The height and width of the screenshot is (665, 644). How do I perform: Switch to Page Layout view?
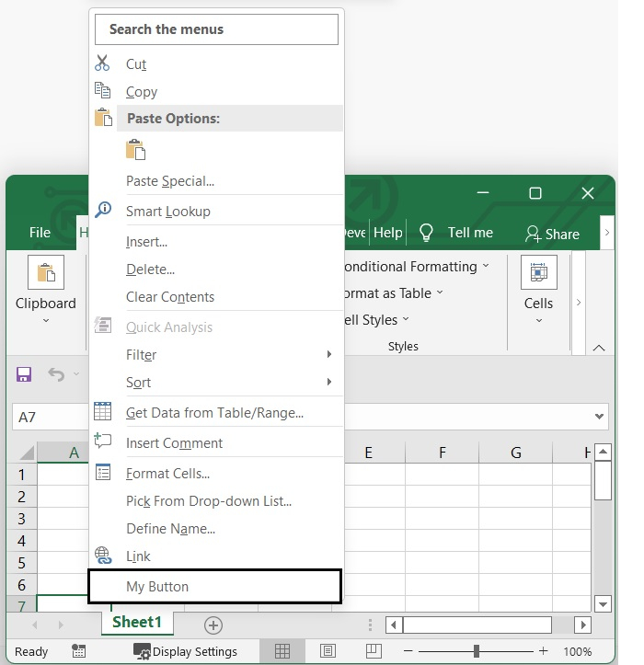[328, 651]
